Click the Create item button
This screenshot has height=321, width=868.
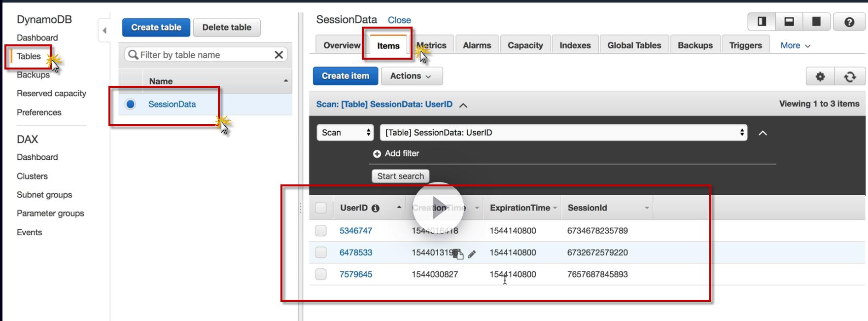pos(346,76)
